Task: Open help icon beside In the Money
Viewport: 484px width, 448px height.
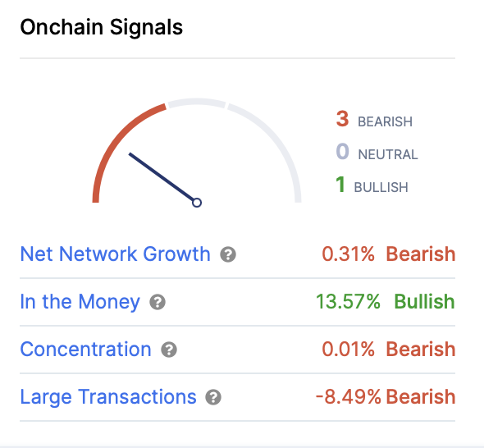Action: click(x=158, y=302)
